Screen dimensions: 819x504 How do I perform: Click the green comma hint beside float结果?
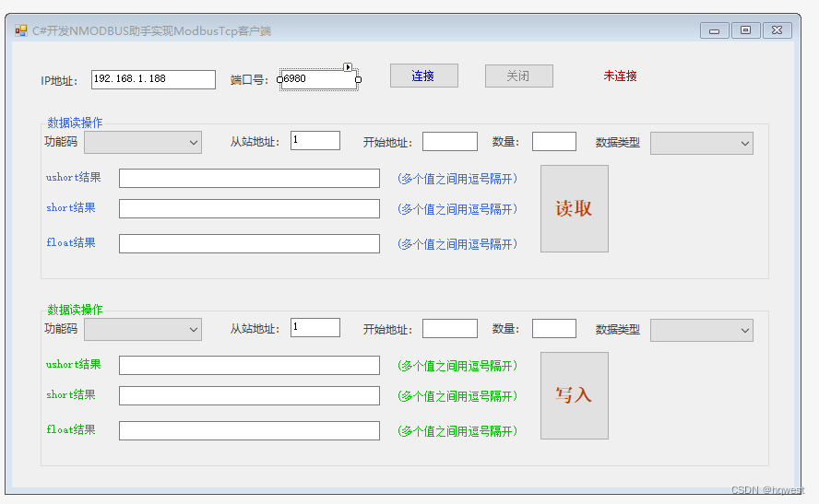[457, 431]
